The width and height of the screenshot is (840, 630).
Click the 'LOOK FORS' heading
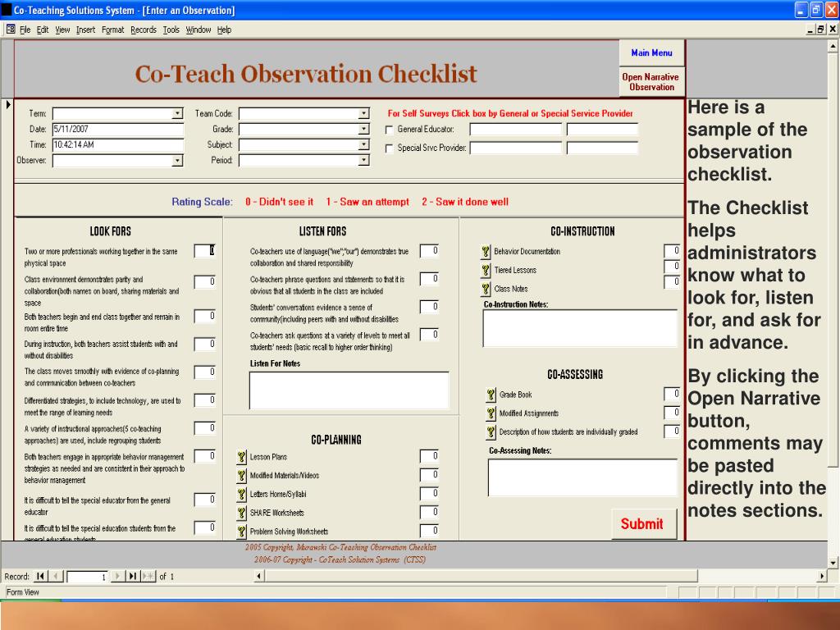[x=111, y=231]
